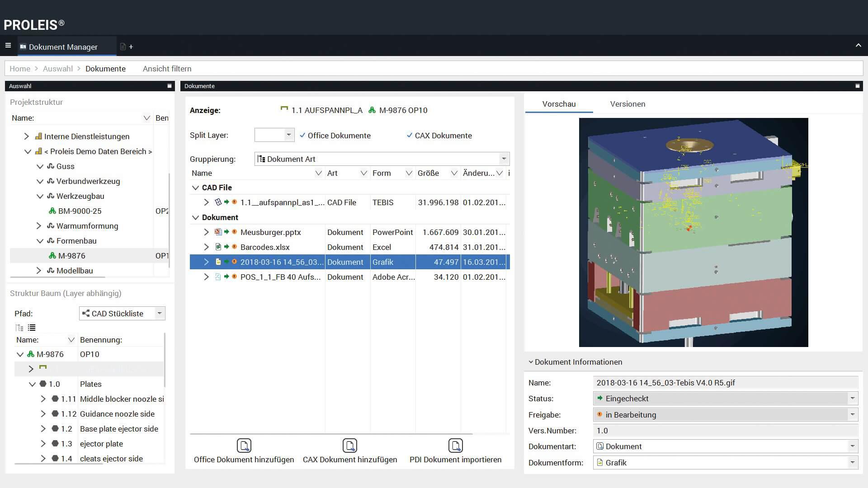The height and width of the screenshot is (488, 868).
Task: Click the Dokumente panel maximize icon
Action: tap(857, 86)
